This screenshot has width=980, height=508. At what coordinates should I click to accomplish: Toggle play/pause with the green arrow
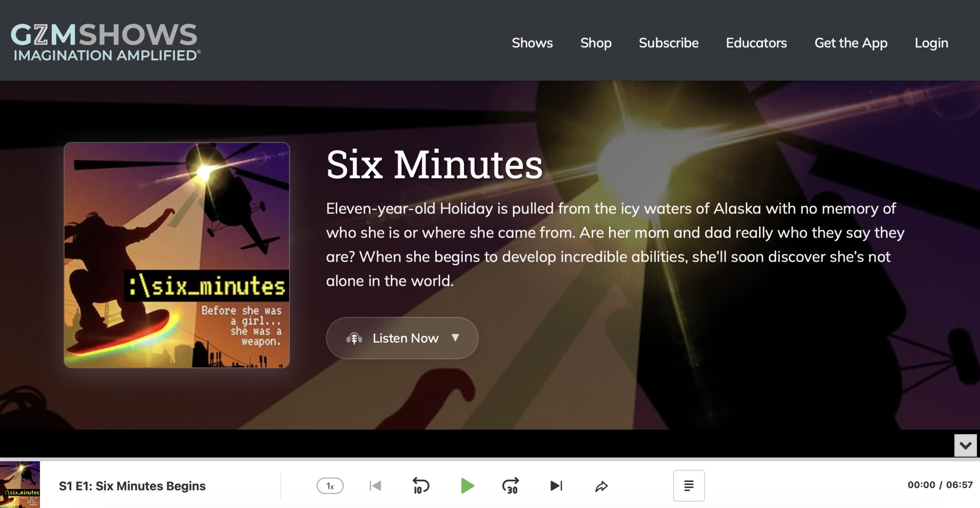click(468, 485)
